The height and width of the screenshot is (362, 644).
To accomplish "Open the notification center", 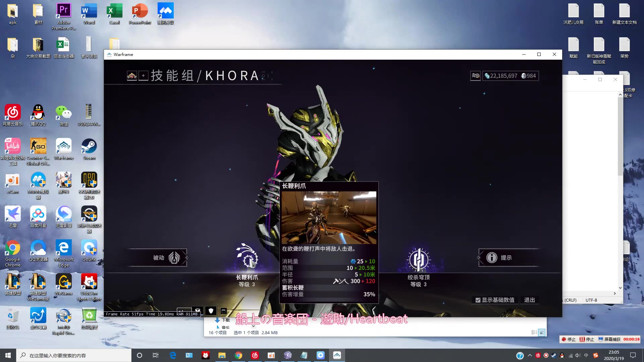I will coord(633,355).
